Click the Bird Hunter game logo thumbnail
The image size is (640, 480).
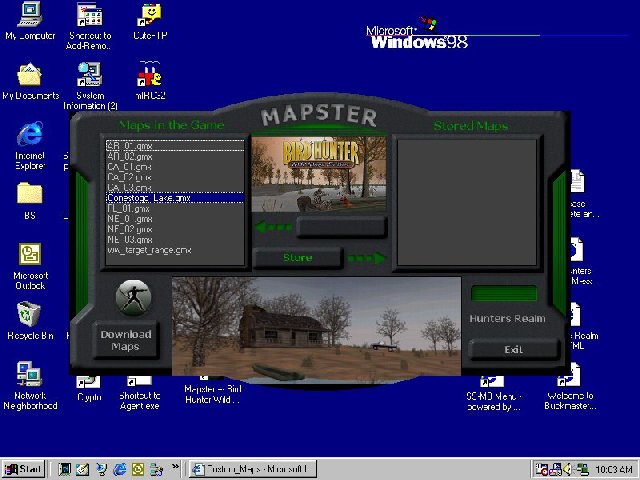coord(319,174)
